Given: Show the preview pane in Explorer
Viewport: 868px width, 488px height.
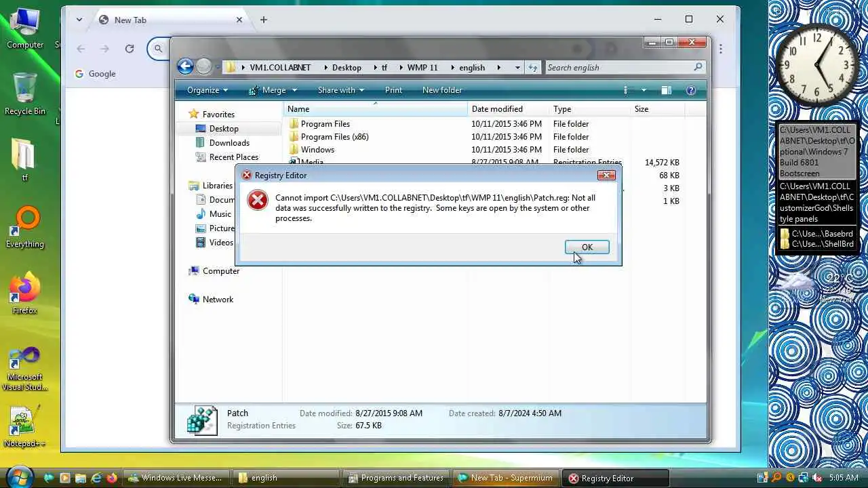Looking at the screenshot, I should (666, 90).
